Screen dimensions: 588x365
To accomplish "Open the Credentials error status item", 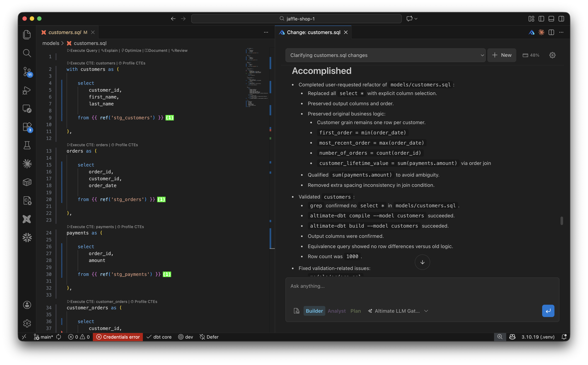I will pyautogui.click(x=118, y=337).
